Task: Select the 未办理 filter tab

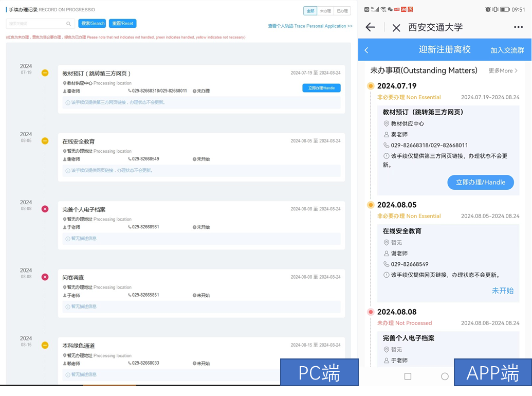Action: click(325, 11)
